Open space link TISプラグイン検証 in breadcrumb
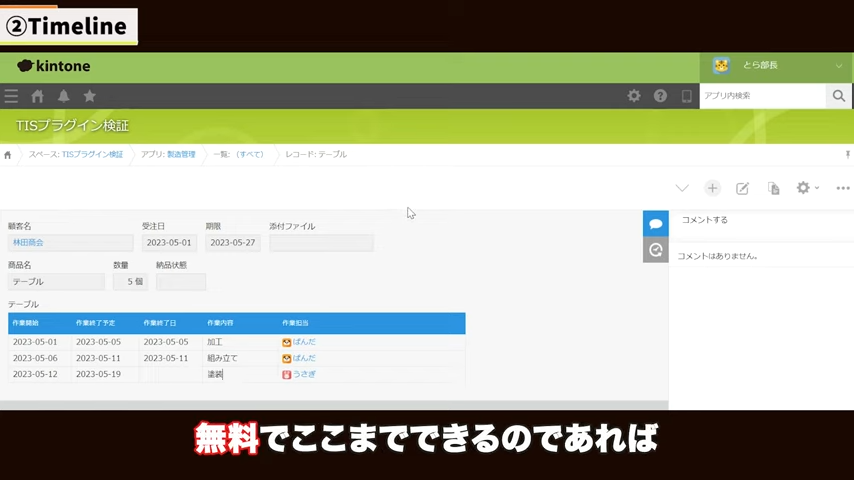Image resolution: width=854 pixels, height=480 pixels. coord(92,155)
